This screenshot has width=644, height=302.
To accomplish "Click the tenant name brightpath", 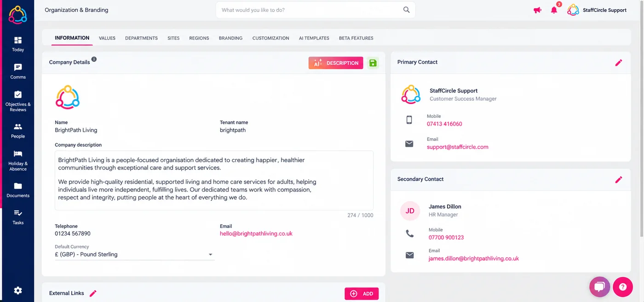I will click(x=233, y=130).
